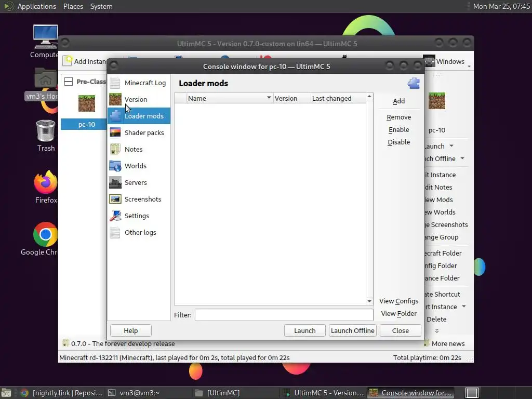The height and width of the screenshot is (399, 532).
Task: Switch to UltimMC folder window in taskbar
Action: tap(235, 393)
